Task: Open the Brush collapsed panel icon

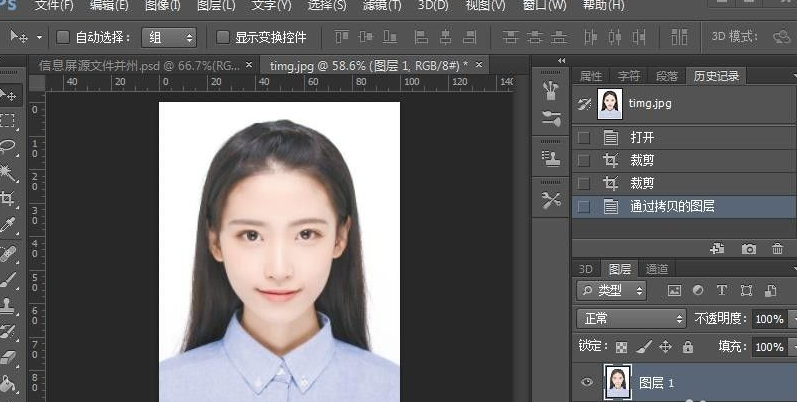Action: point(550,119)
